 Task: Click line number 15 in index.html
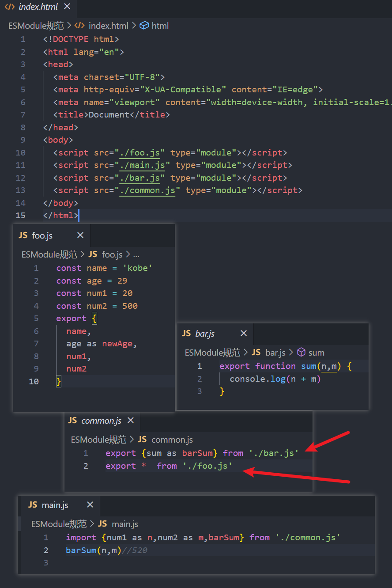[x=20, y=216]
